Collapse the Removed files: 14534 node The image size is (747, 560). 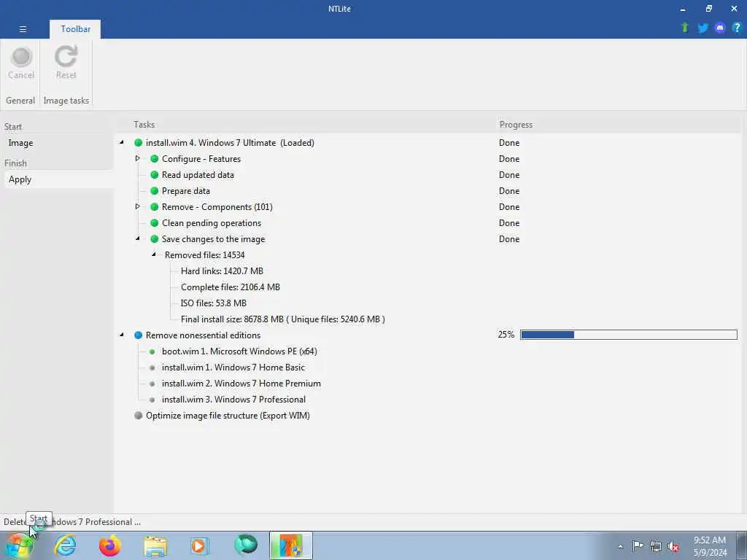click(154, 254)
